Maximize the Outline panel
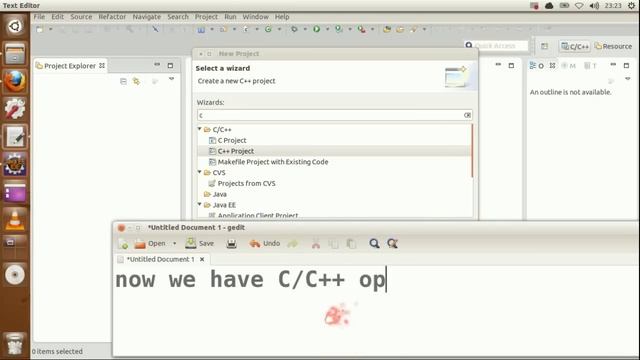 pyautogui.click(x=626, y=65)
